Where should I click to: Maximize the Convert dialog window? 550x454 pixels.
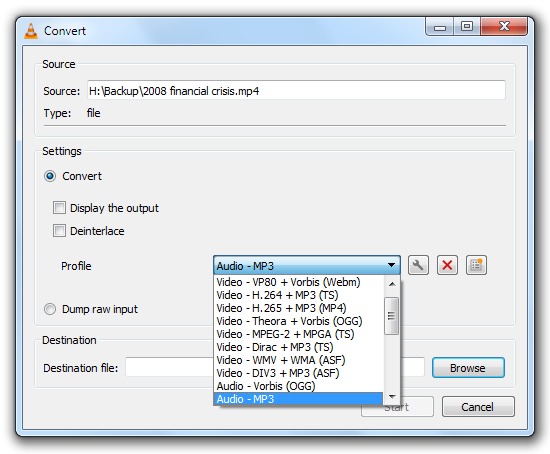[467, 26]
